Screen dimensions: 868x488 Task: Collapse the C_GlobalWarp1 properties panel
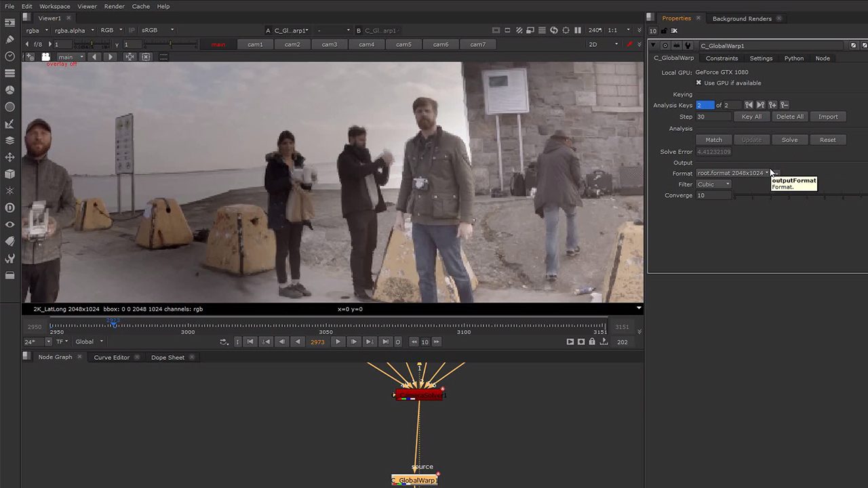tap(654, 45)
